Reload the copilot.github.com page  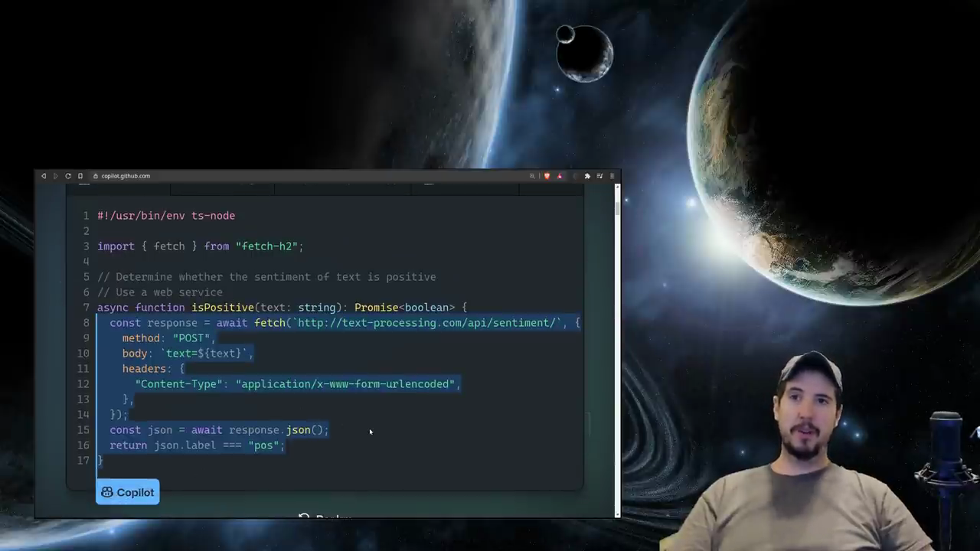(68, 176)
